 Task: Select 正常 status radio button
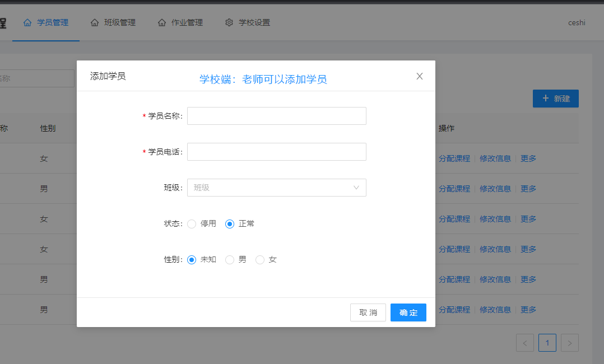pyautogui.click(x=230, y=224)
